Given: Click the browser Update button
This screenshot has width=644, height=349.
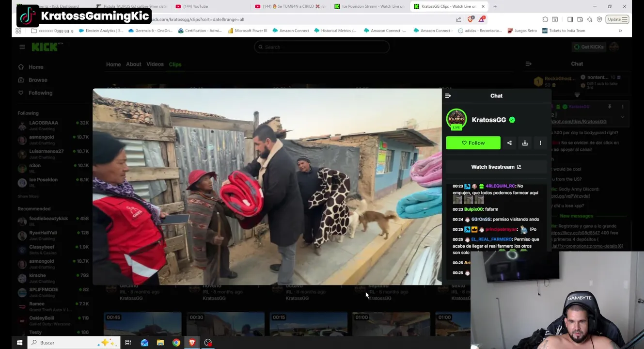Looking at the screenshot, I should (x=617, y=19).
